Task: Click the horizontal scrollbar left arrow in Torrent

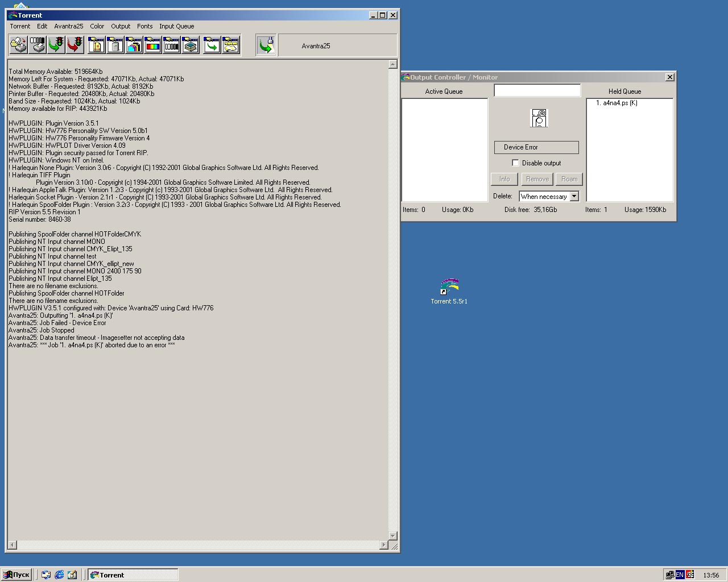Action: pyautogui.click(x=12, y=546)
